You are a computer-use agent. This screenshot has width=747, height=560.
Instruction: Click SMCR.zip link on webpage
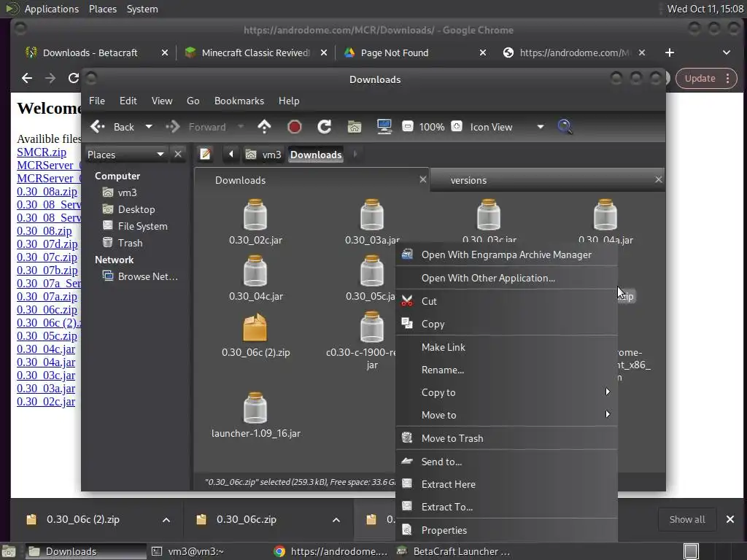[x=42, y=152]
